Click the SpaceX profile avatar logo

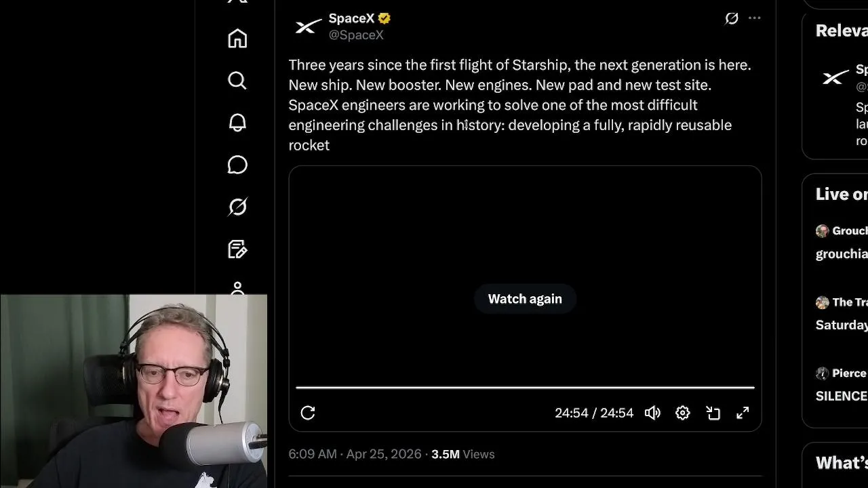click(308, 26)
